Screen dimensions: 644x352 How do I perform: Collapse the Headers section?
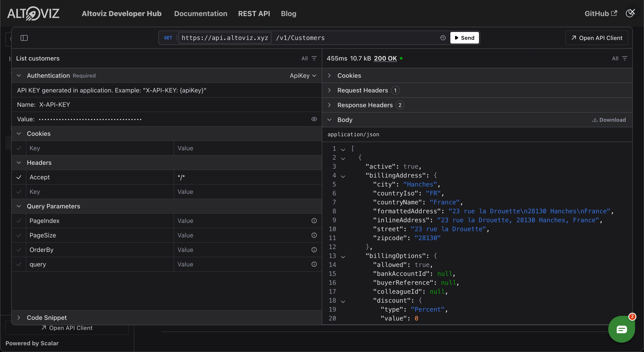[x=19, y=163]
